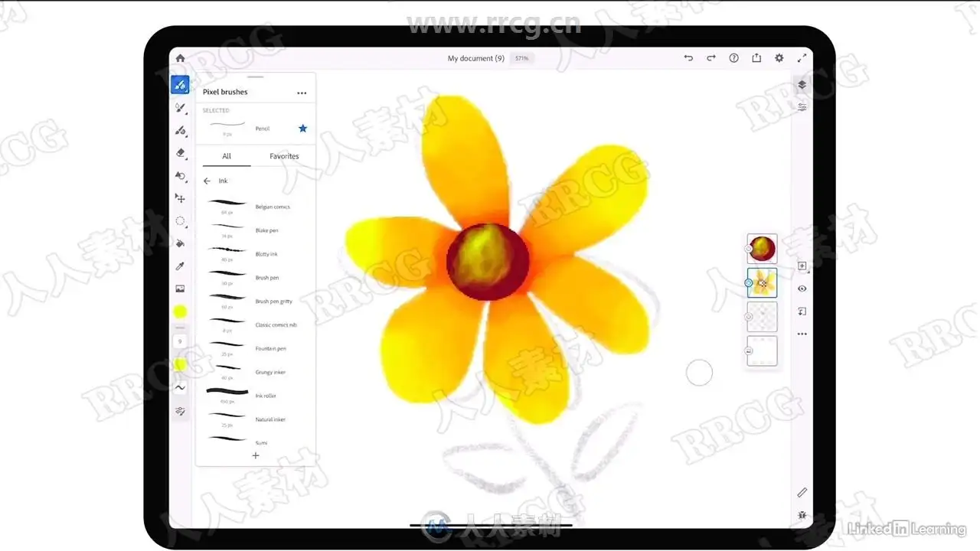
Task: Choose the Belgian comics brush
Action: coord(255,207)
